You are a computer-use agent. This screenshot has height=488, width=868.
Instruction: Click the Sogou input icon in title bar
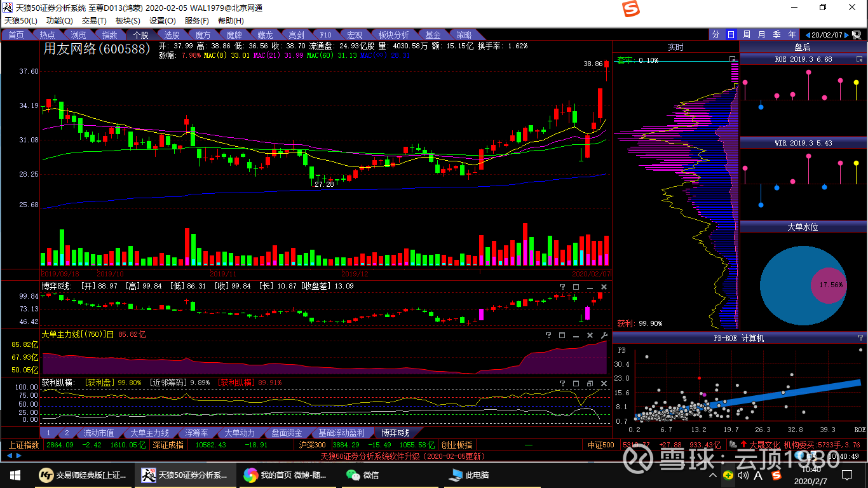630,8
